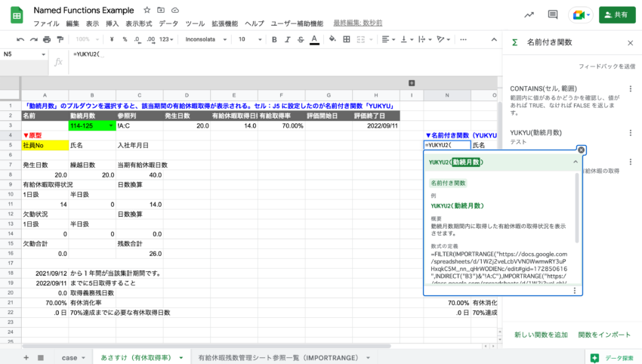Star the Named Functions Example document
Viewport: 642px width, 364px height.
pyautogui.click(x=147, y=11)
